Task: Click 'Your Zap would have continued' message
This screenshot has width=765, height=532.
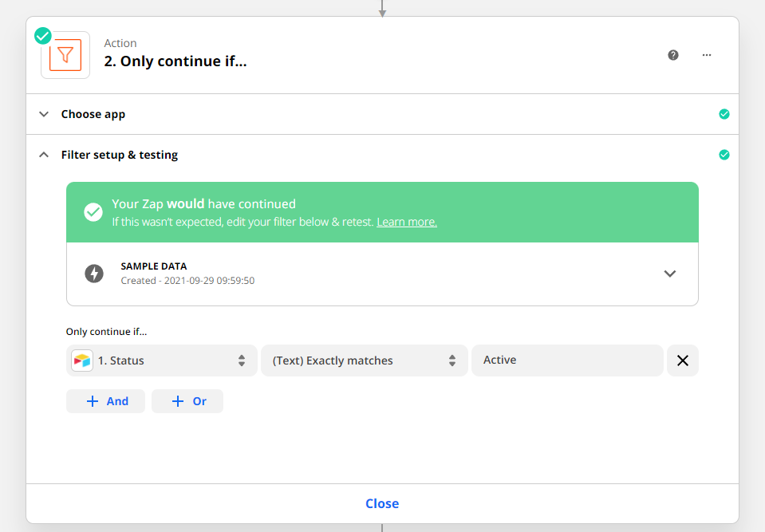Action: tap(203, 204)
